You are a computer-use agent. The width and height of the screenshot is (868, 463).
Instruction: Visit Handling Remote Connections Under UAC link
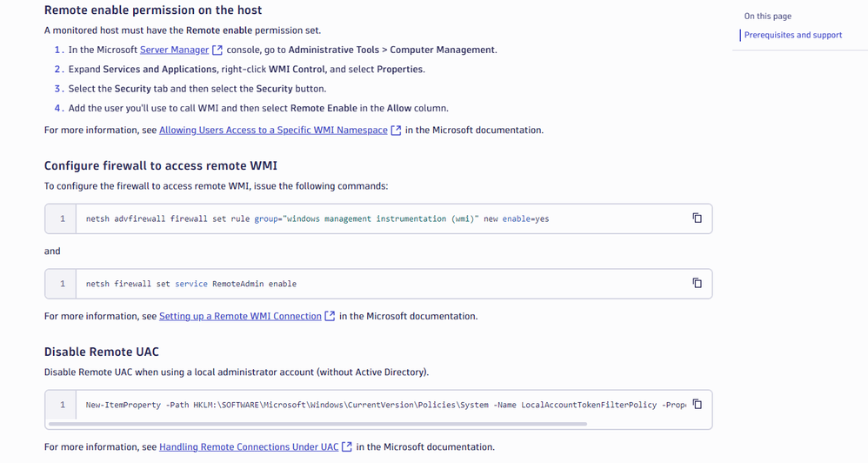pyautogui.click(x=249, y=447)
